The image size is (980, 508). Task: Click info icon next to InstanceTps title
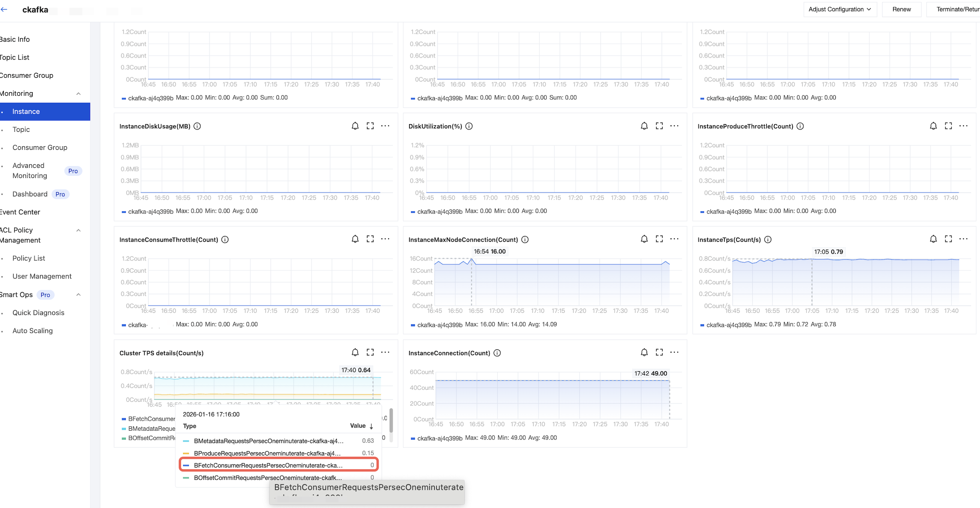pos(768,240)
